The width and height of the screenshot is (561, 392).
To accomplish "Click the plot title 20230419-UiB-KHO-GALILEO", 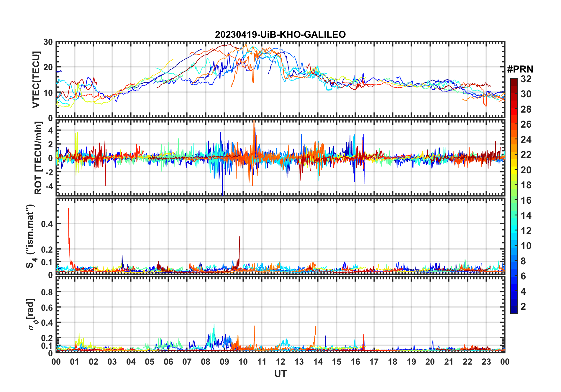I will click(280, 34).
